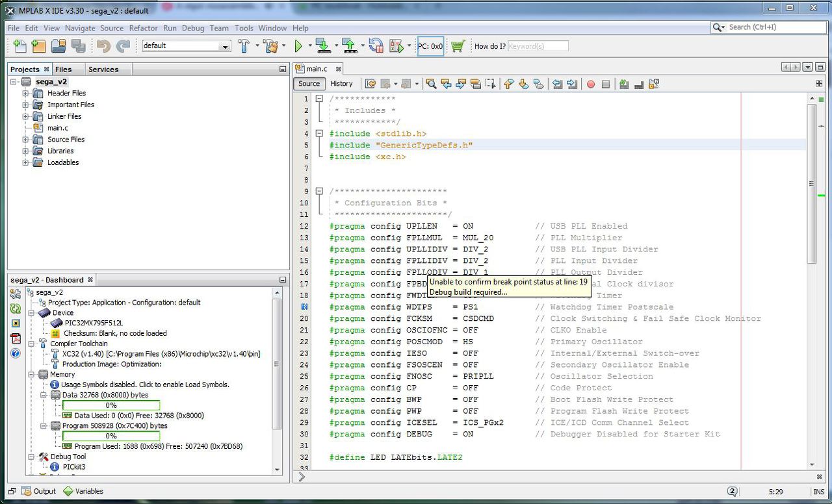Viewport: 832px width, 504px height.
Task: Click the Debug Project toolbar icon
Action: pos(396,46)
